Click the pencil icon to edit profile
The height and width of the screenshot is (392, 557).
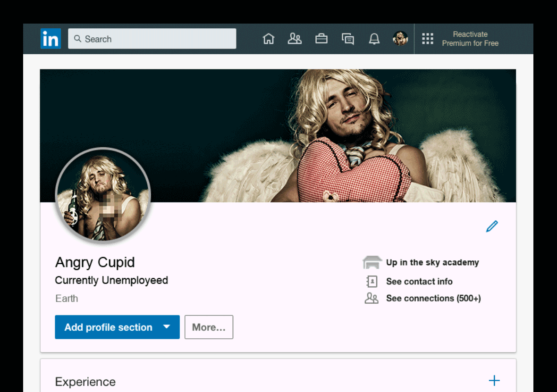coord(492,226)
